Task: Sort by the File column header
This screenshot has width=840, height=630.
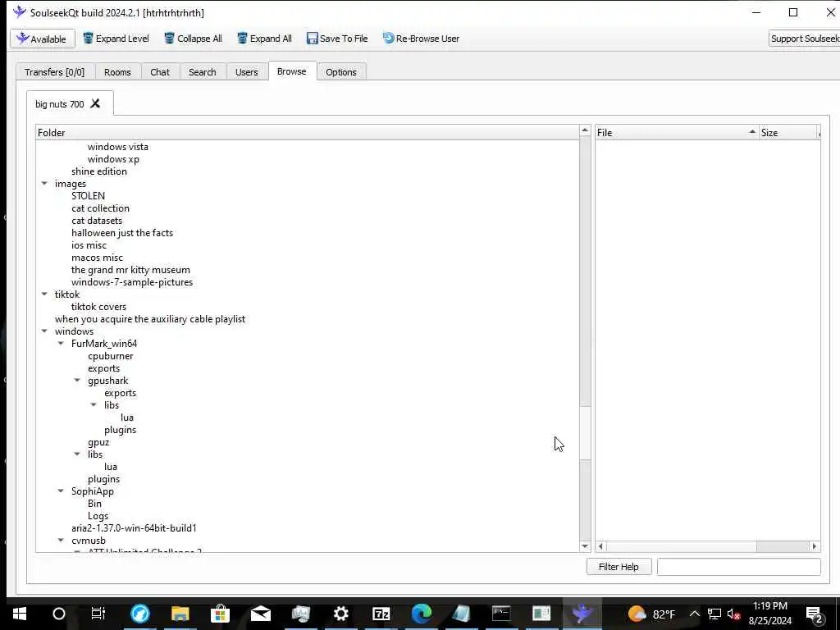Action: click(677, 132)
